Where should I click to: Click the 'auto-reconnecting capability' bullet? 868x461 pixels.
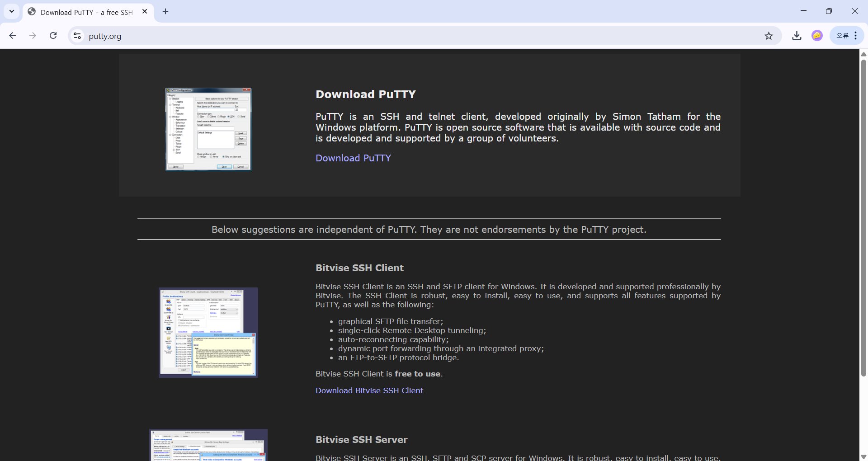[393, 339]
